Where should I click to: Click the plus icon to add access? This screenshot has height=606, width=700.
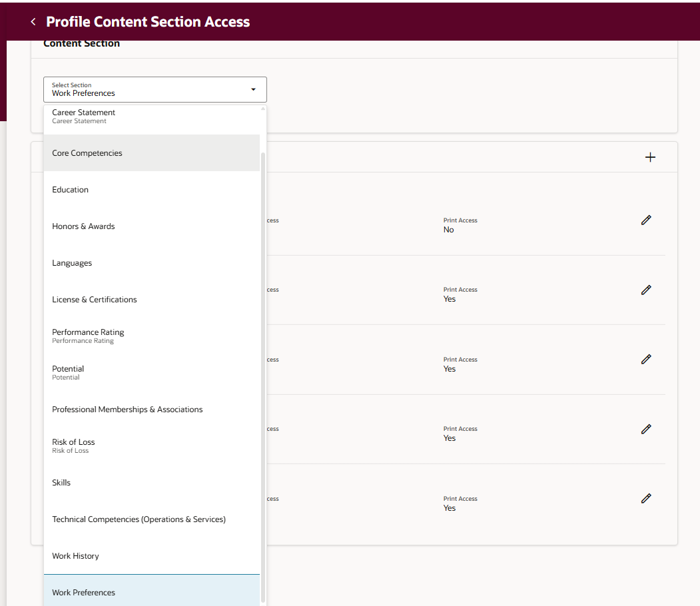pyautogui.click(x=650, y=157)
